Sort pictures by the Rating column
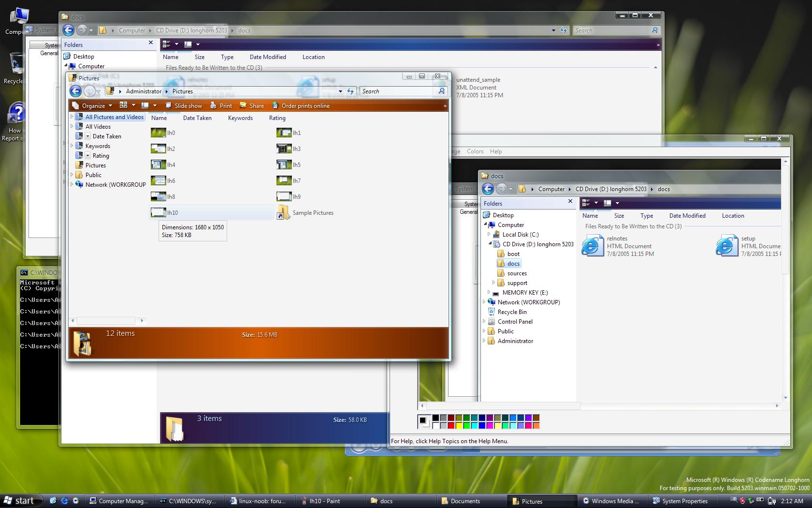The image size is (812, 508). 277,118
